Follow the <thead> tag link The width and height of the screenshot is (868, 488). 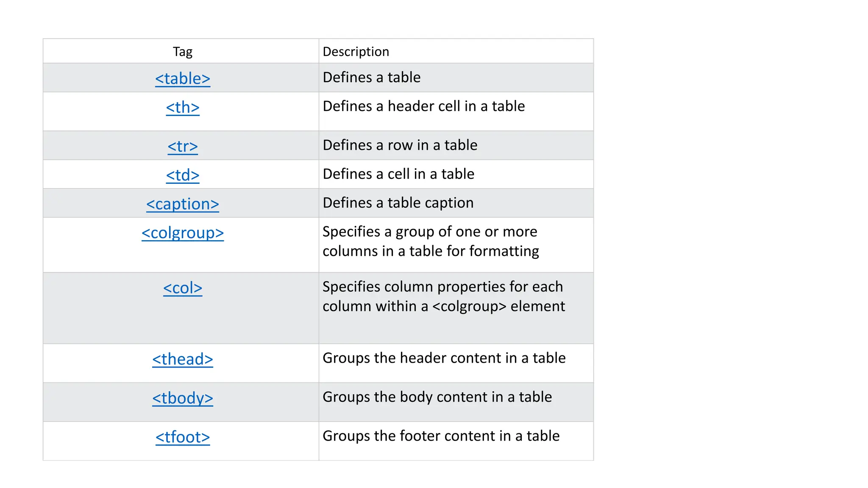coord(183,359)
